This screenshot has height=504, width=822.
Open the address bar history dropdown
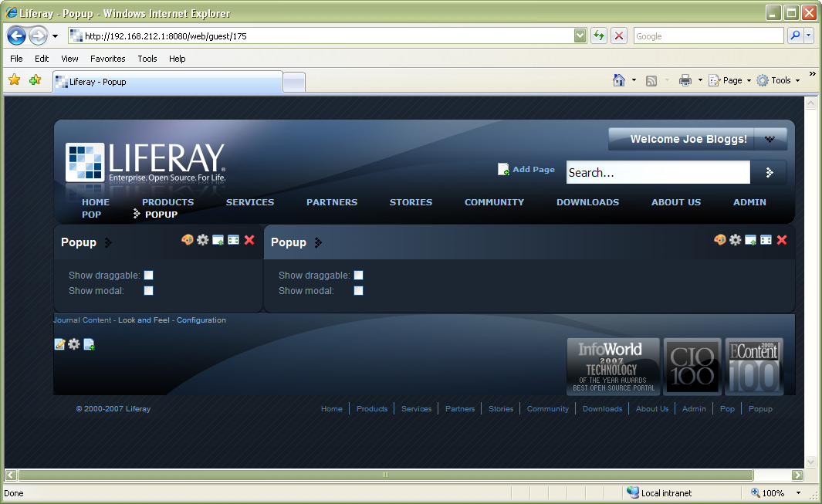click(580, 36)
